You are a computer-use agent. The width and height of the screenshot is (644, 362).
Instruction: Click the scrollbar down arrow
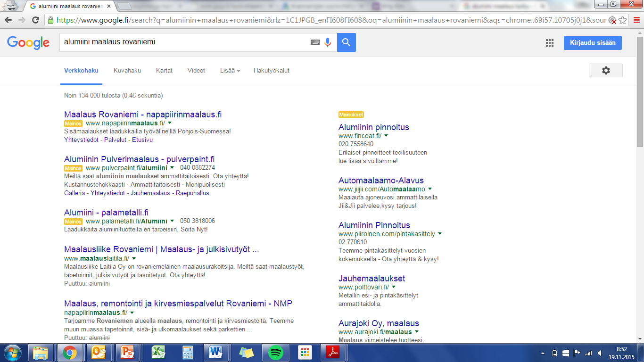640,339
